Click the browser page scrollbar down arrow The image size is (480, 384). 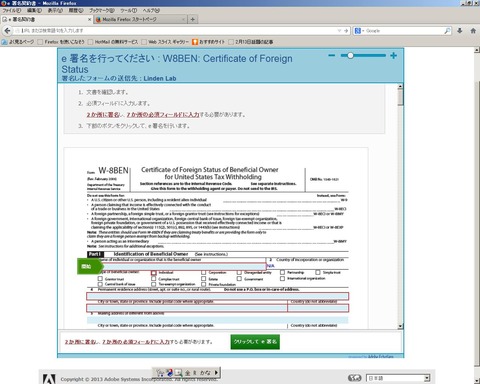click(477, 381)
